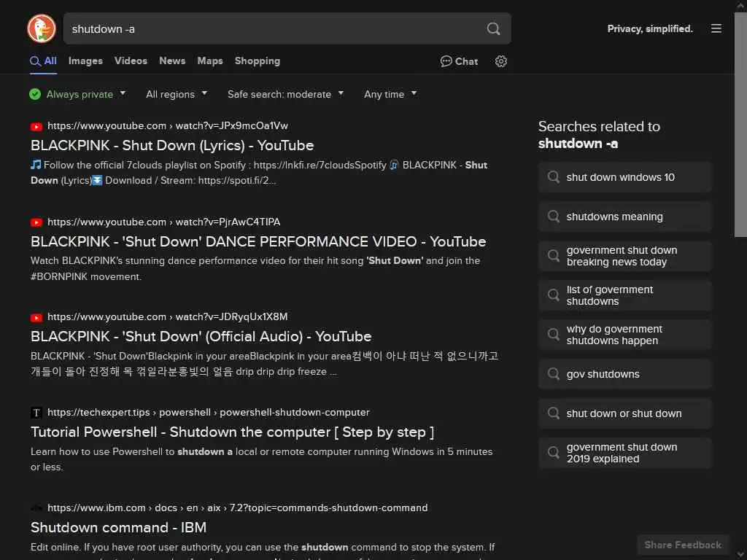Switch to the Videos tab

pos(131,61)
